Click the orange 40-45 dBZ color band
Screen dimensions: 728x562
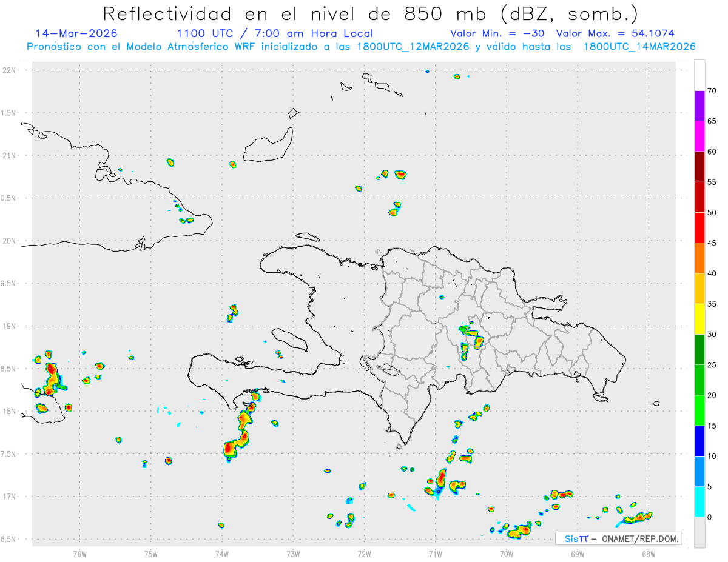699,258
